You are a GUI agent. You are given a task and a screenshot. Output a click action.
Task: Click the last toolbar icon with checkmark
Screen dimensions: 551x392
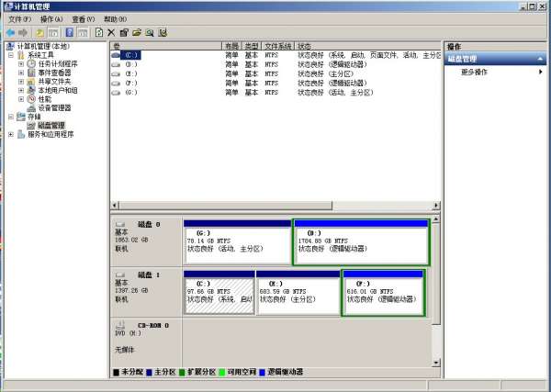pos(163,33)
